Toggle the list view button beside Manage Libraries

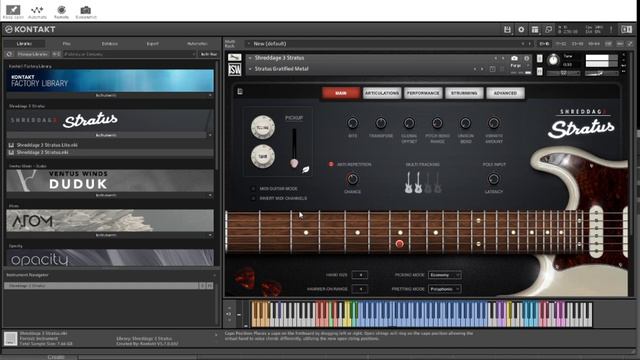(x=56, y=54)
